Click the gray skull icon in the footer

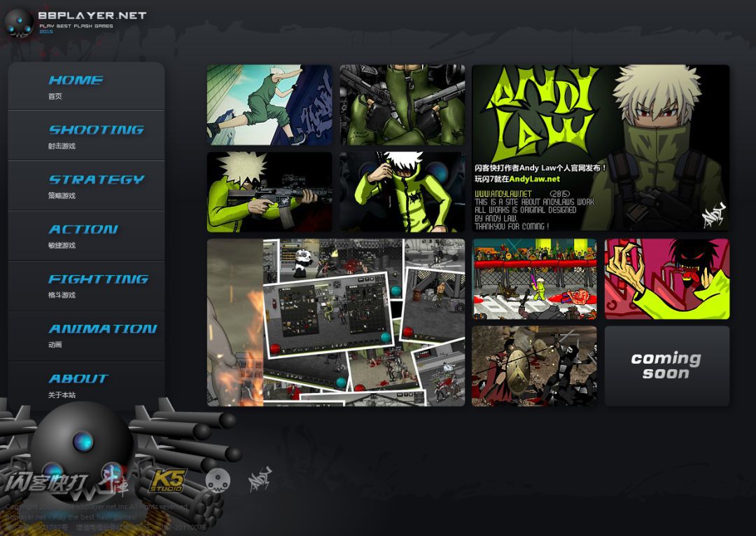click(x=218, y=480)
